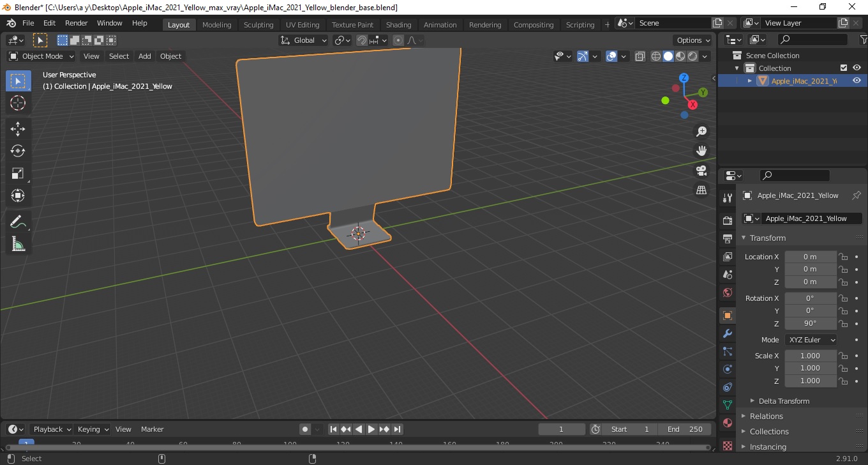Toggle snapping magnet
The height and width of the screenshot is (465, 868).
(362, 40)
